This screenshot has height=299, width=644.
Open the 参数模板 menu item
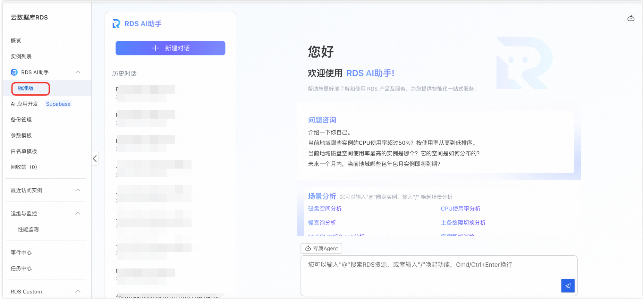coord(21,135)
